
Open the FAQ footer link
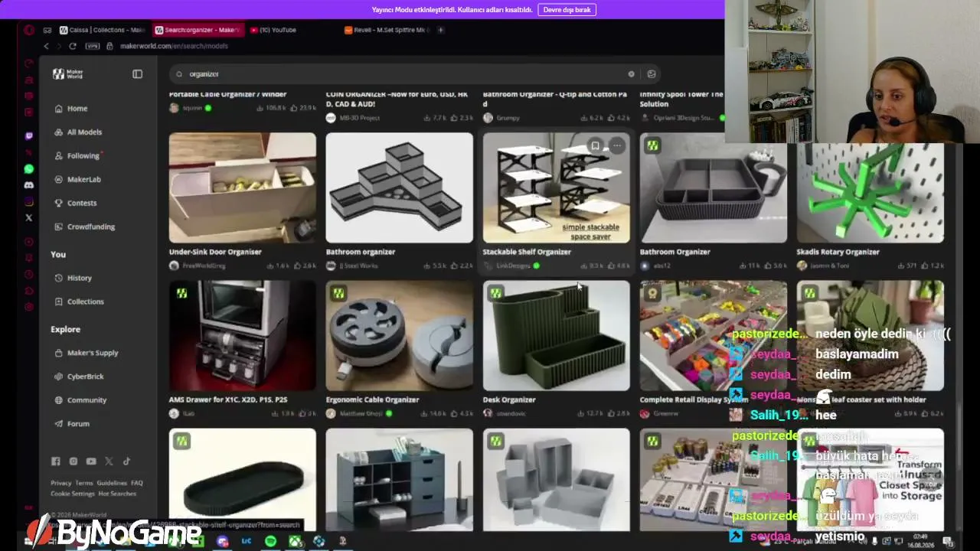(137, 483)
